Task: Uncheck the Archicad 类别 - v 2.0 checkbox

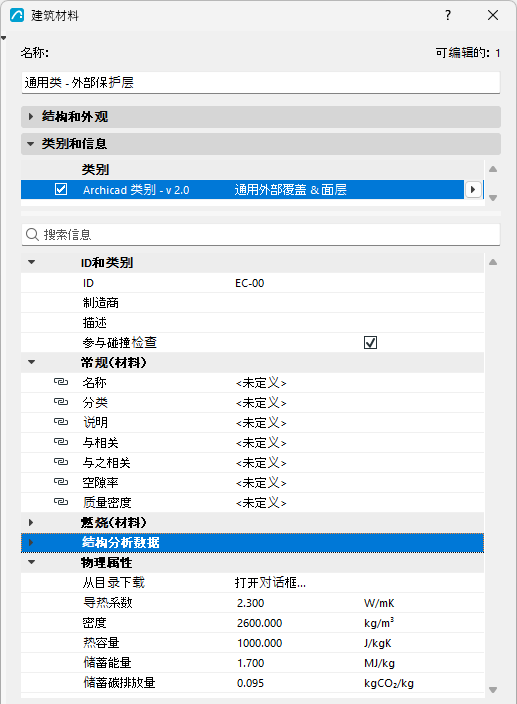Action: coord(61,189)
